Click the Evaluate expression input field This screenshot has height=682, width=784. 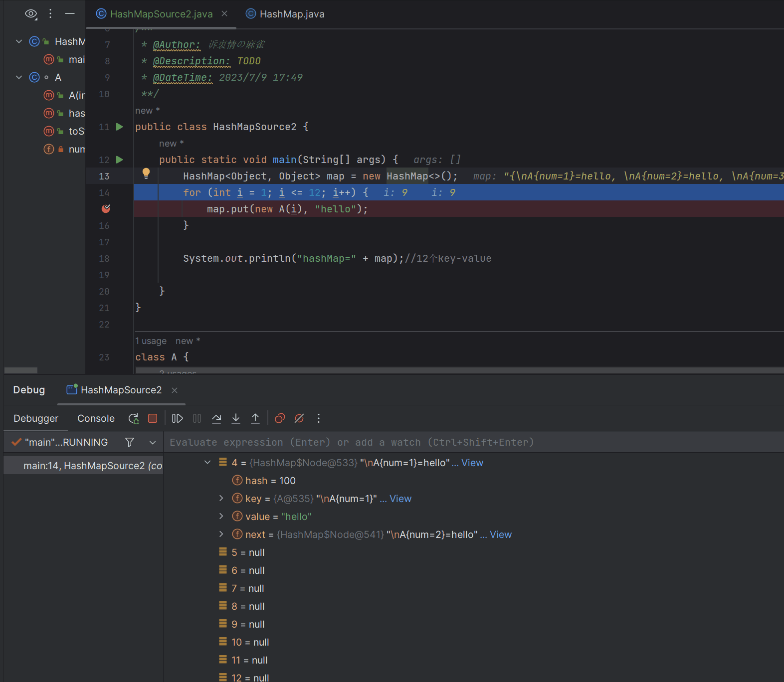(474, 442)
